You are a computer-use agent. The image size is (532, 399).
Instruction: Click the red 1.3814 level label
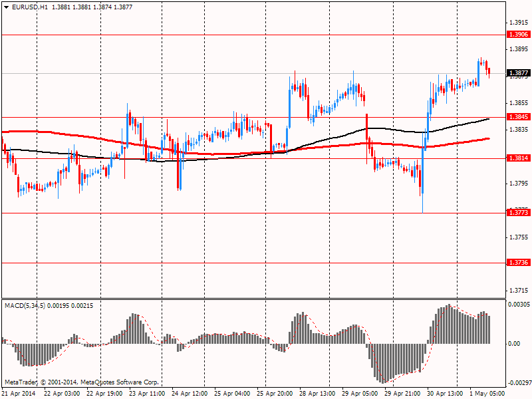coord(518,158)
